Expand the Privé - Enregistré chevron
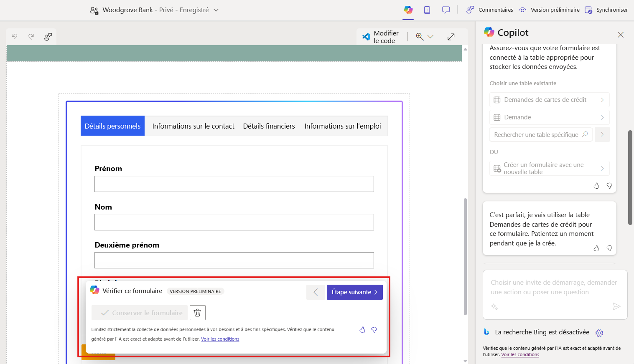Viewport: 634px width, 364px height. point(216,10)
